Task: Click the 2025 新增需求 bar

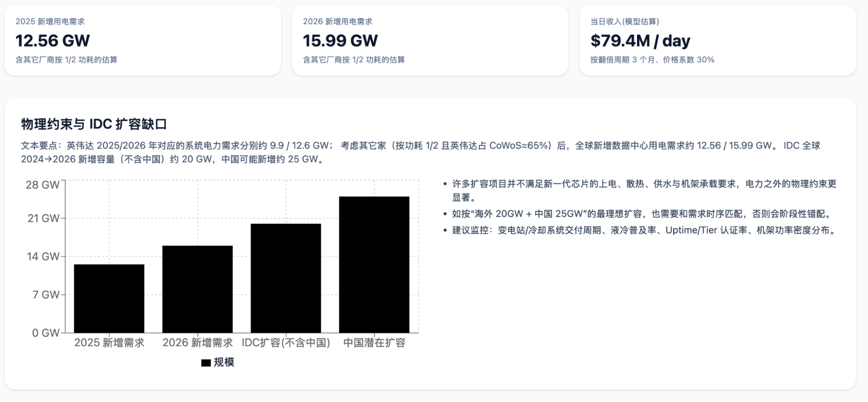Action: tap(109, 299)
